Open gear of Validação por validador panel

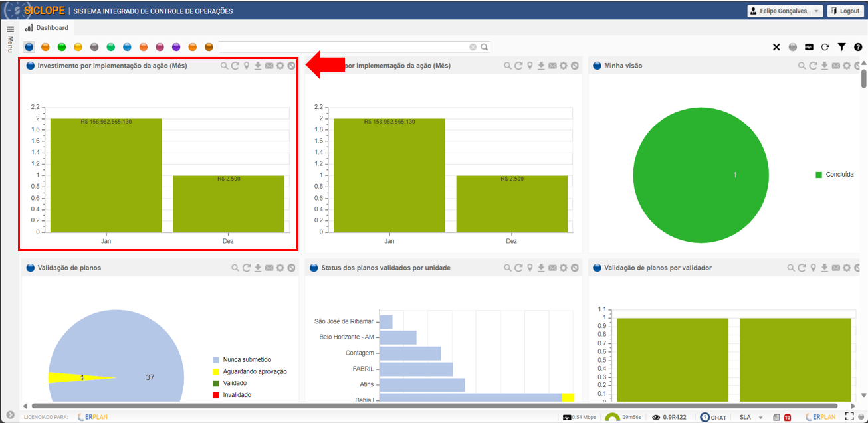coord(847,268)
